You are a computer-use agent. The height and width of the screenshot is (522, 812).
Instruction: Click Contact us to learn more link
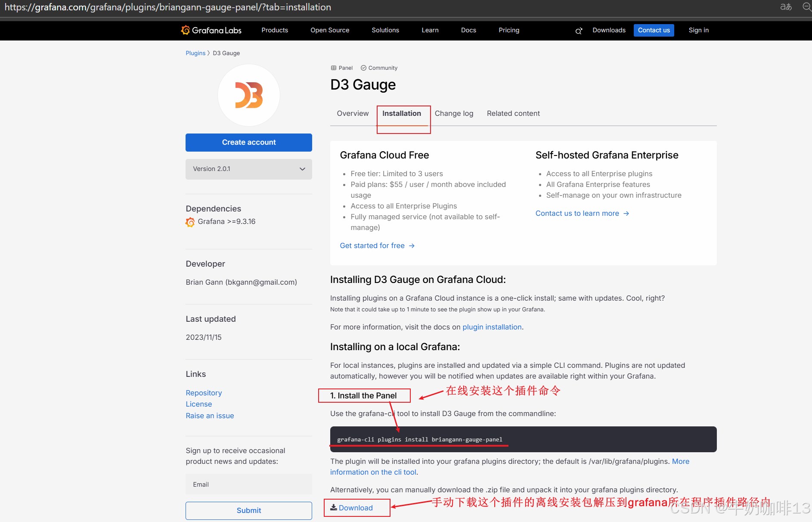click(577, 213)
